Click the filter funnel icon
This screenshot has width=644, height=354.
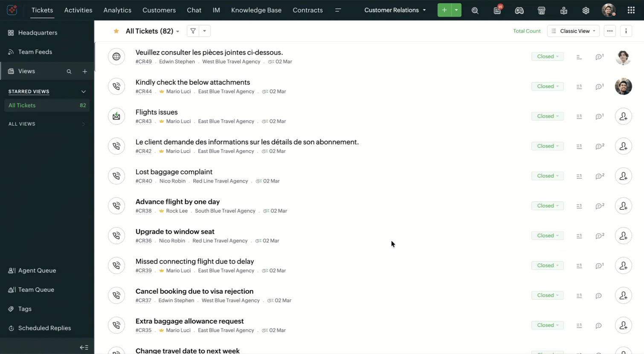193,31
